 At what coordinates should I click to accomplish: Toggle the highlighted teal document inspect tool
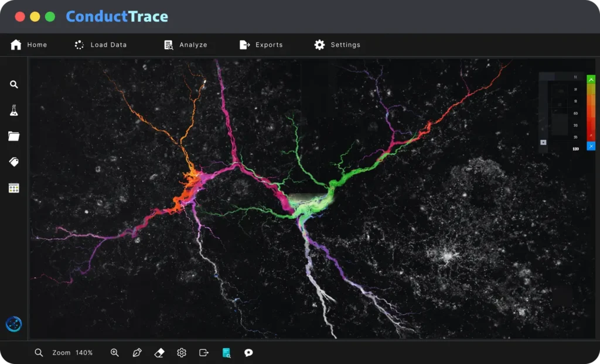(226, 352)
